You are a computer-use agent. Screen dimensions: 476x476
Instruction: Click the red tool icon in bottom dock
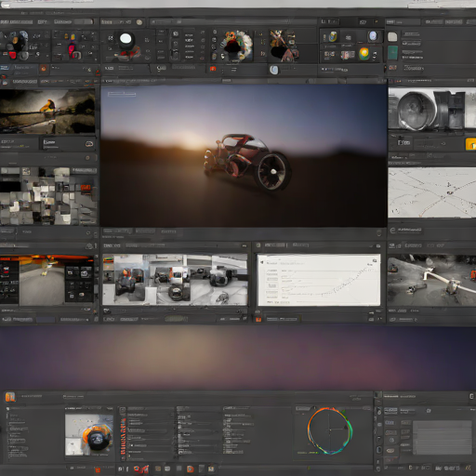point(137,469)
